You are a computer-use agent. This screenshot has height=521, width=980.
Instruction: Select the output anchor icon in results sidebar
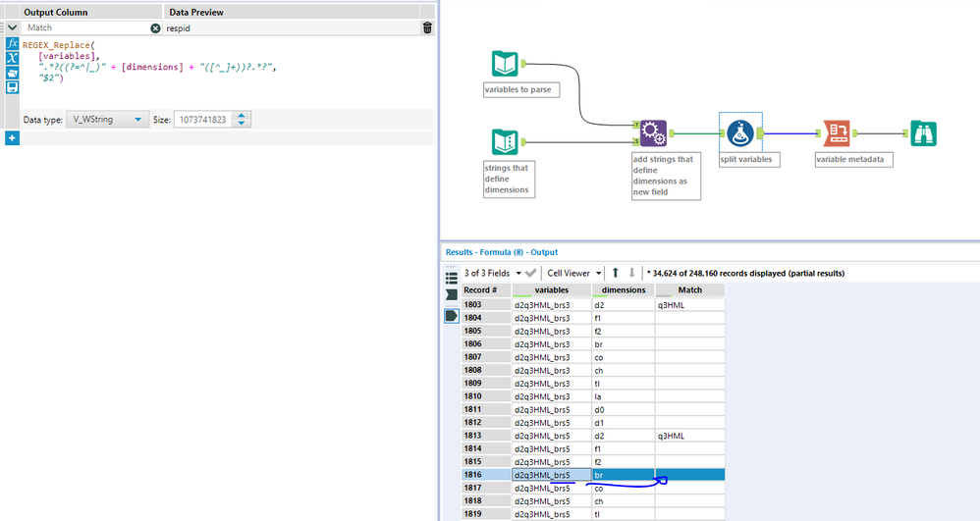pos(452,315)
